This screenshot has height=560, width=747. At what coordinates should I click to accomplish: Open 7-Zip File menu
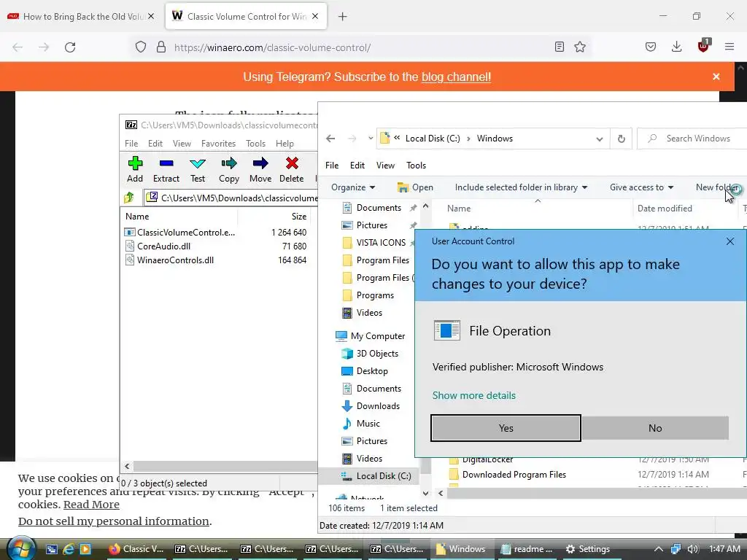pos(131,144)
